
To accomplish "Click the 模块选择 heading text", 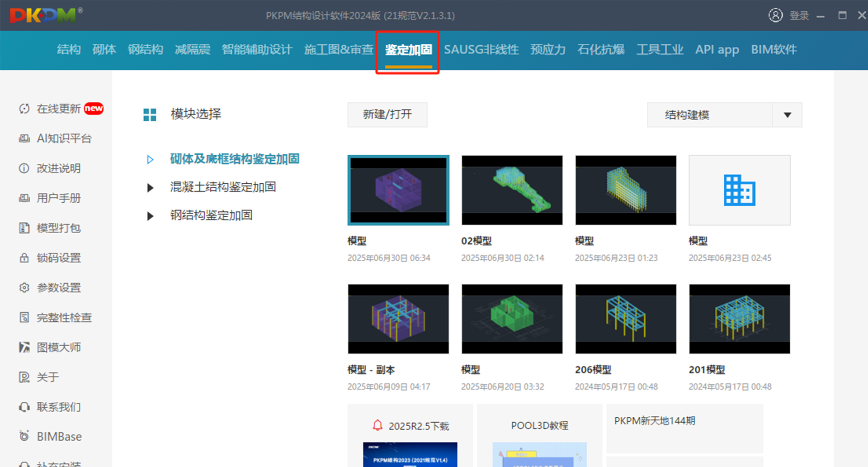I will point(196,114).
